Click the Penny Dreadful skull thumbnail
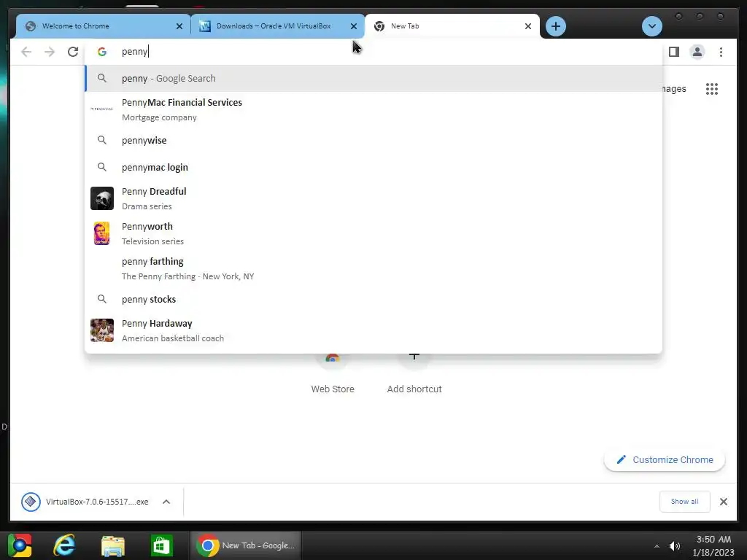Viewport: 747px width, 560px height. click(x=102, y=198)
